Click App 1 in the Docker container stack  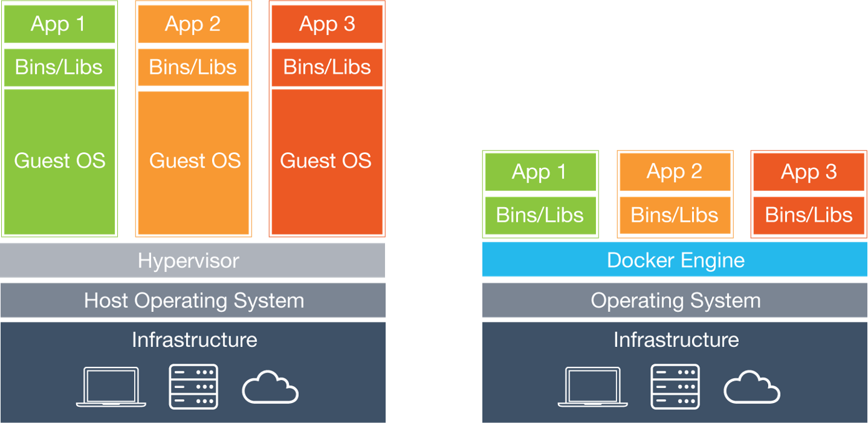pyautogui.click(x=540, y=172)
